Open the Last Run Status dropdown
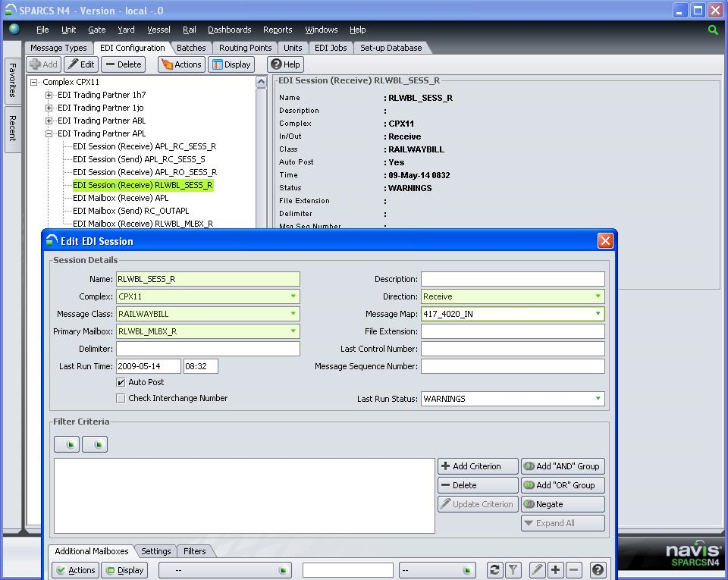This screenshot has width=728, height=580. [598, 399]
